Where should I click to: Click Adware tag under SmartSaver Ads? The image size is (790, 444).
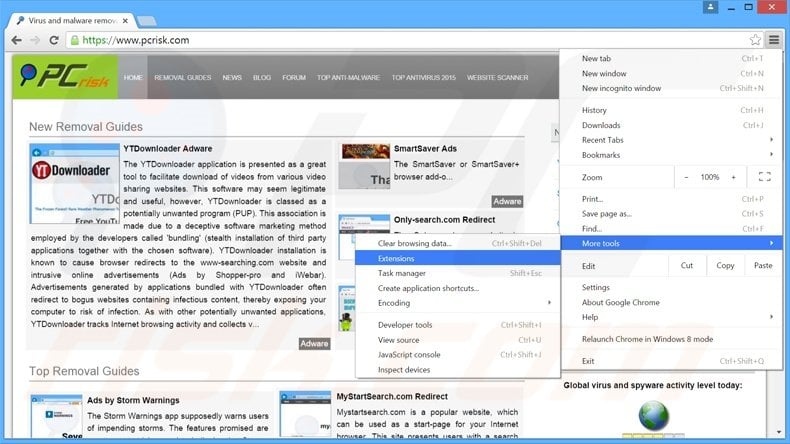click(507, 202)
